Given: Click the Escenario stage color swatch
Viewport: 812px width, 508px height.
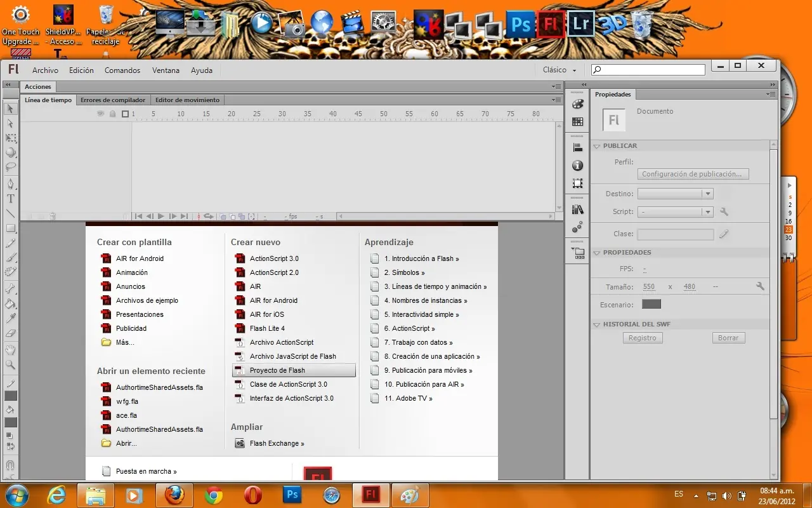Looking at the screenshot, I should 652,305.
